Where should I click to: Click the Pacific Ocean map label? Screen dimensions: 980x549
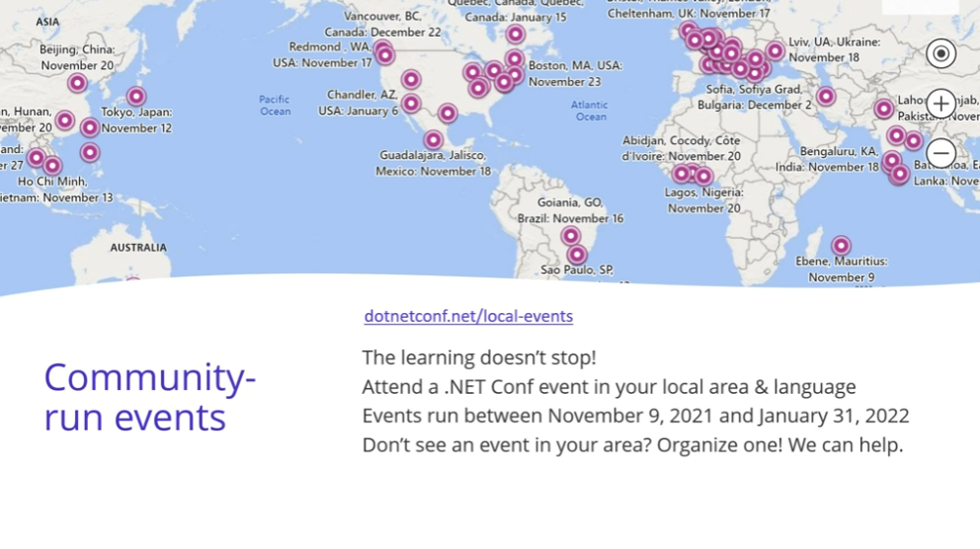click(275, 105)
